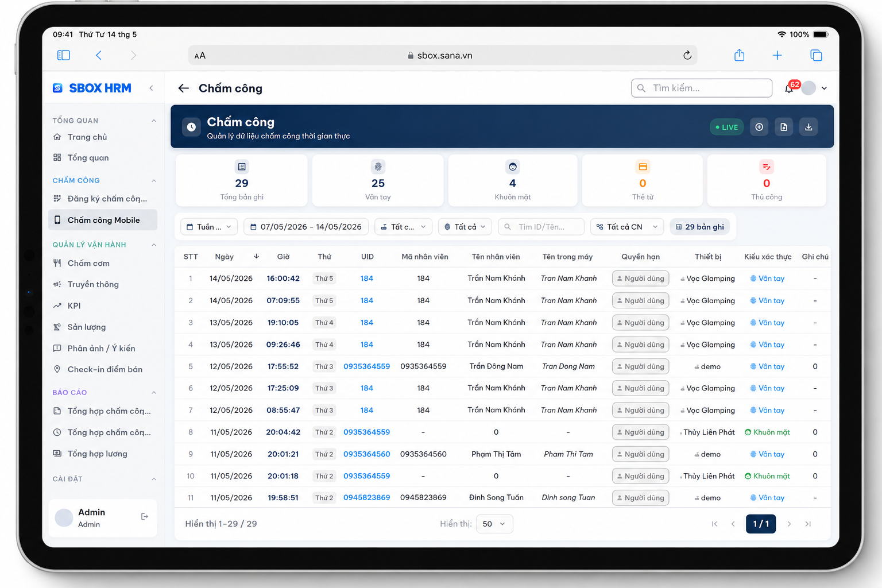Click the back arrow beside Chấm công title

[x=184, y=88]
